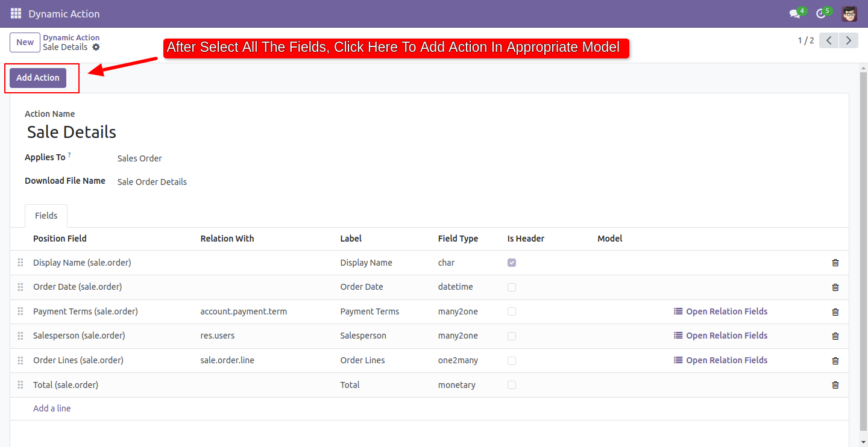Open the gear actions menu beside Sale Details
868x447 pixels.
96,47
